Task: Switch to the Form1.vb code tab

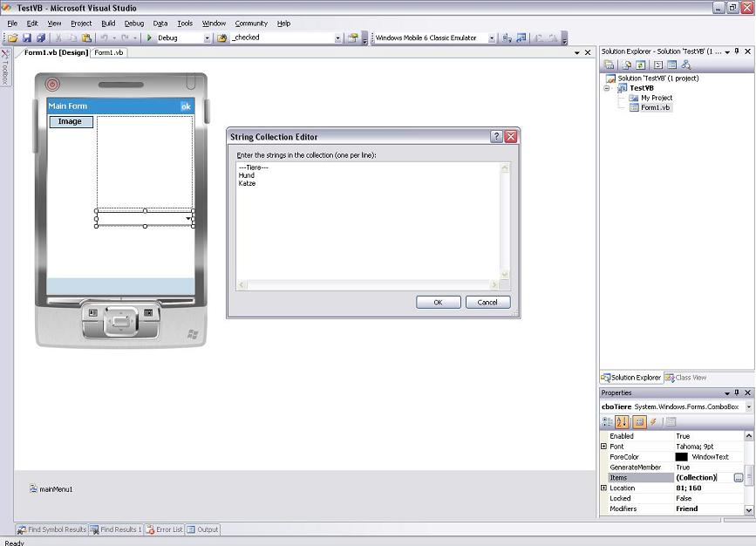Action: [x=108, y=52]
